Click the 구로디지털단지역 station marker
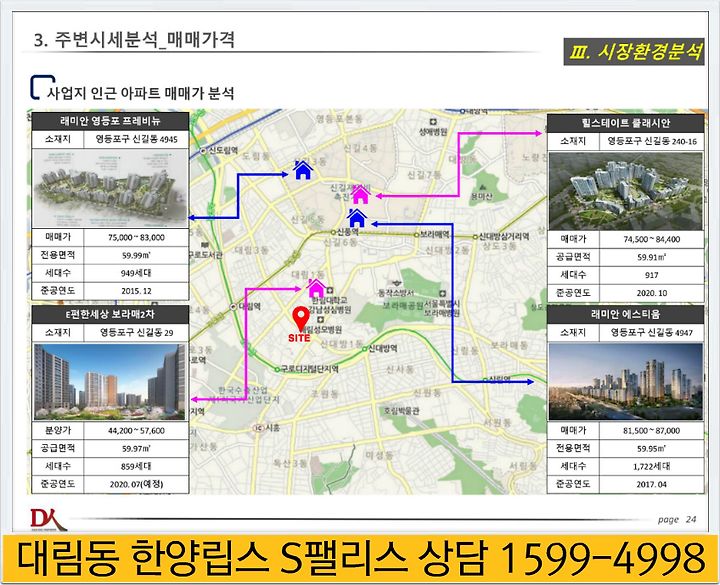The image size is (720, 585). (277, 369)
